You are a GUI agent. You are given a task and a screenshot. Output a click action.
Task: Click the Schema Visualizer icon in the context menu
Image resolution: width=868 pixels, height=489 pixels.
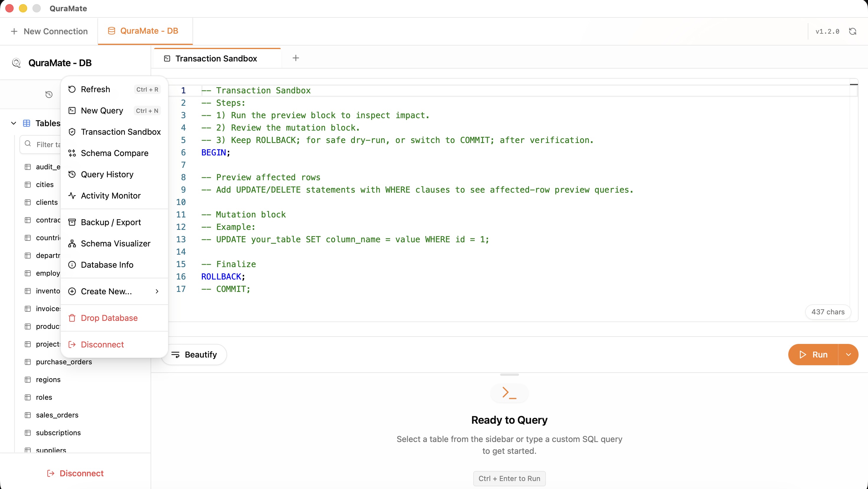point(72,243)
